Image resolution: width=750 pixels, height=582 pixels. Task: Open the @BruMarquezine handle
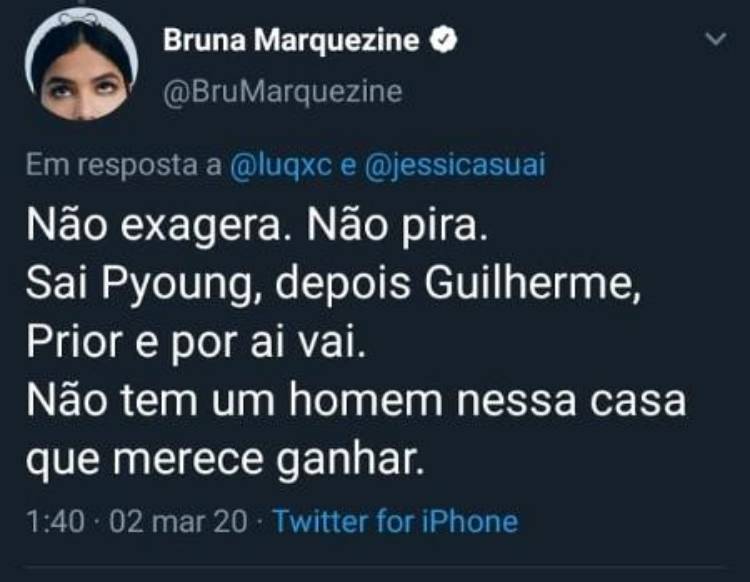pos(282,92)
